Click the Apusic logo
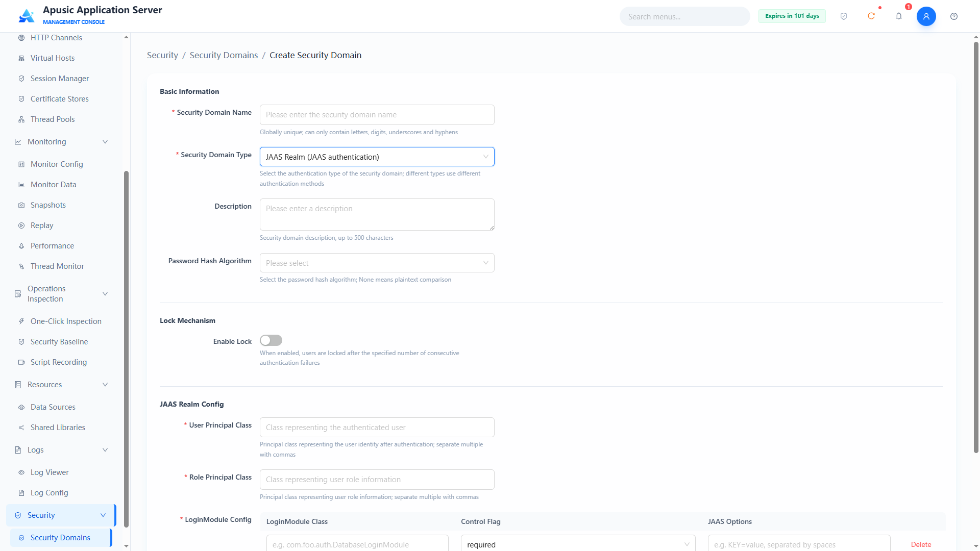The height and width of the screenshot is (551, 980). [27, 16]
